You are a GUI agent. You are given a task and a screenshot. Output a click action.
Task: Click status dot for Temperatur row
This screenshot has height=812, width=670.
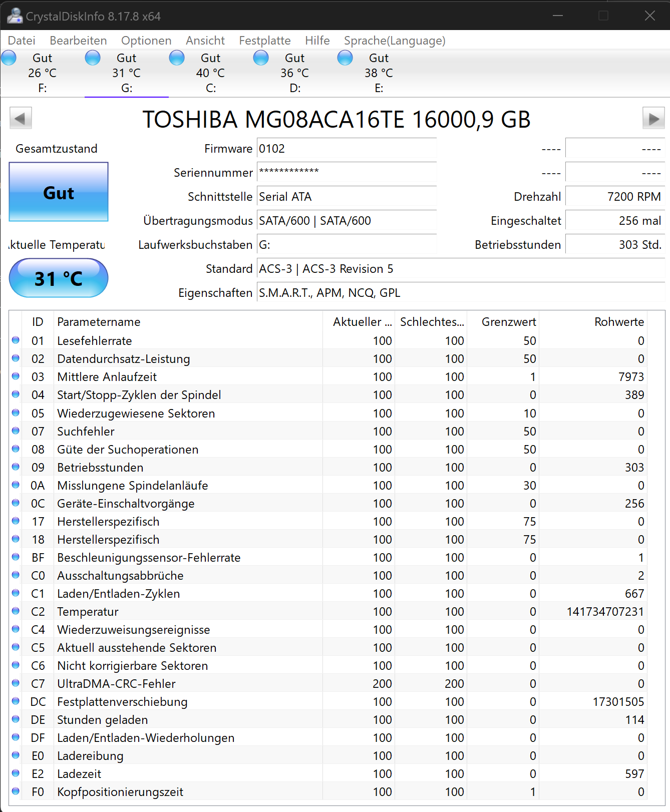(16, 611)
